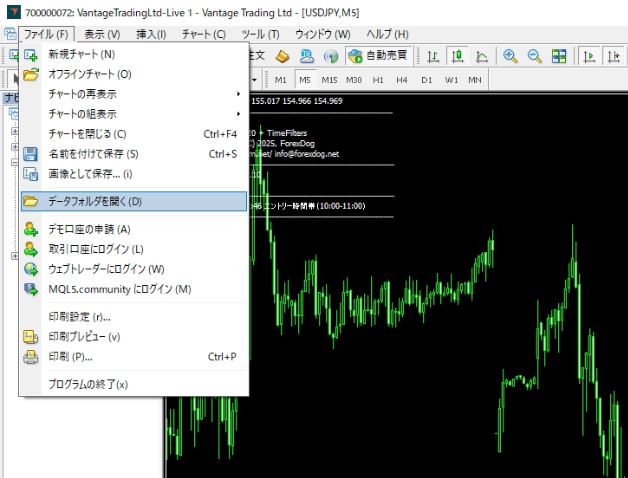Image resolution: width=628 pixels, height=478 pixels.
Task: Click the price text 155.017 154.966 154.969
Action: pos(297,101)
